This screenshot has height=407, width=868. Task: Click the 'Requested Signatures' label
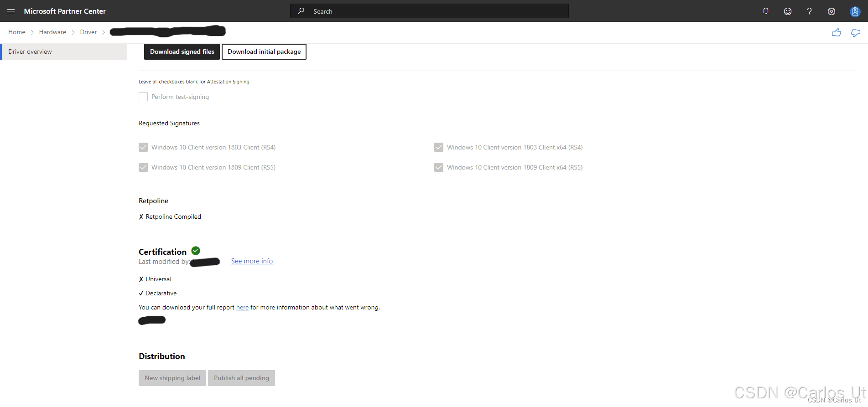point(169,123)
